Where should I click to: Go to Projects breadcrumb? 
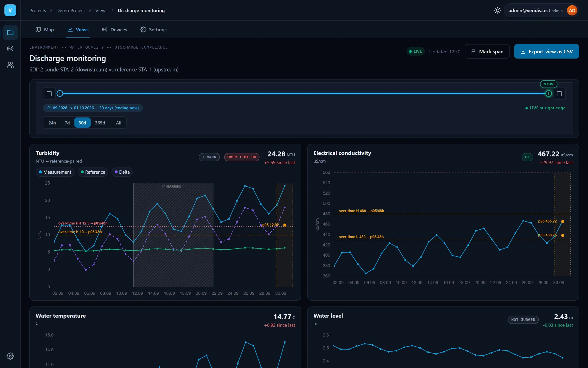[38, 11]
